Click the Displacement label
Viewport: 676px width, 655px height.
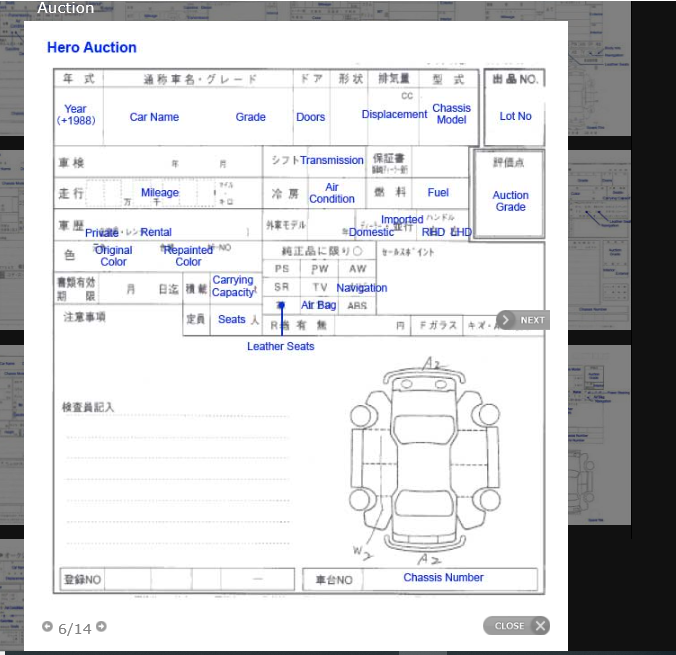tap(394, 114)
